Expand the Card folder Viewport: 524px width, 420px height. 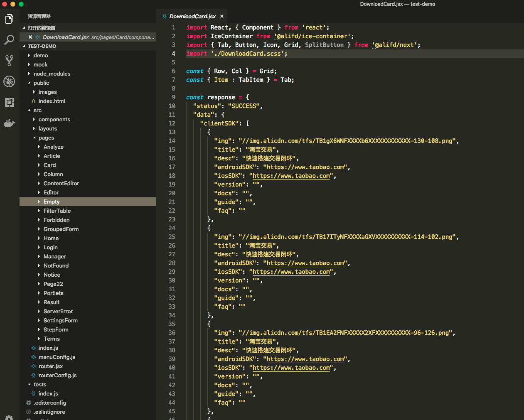[x=49, y=165]
